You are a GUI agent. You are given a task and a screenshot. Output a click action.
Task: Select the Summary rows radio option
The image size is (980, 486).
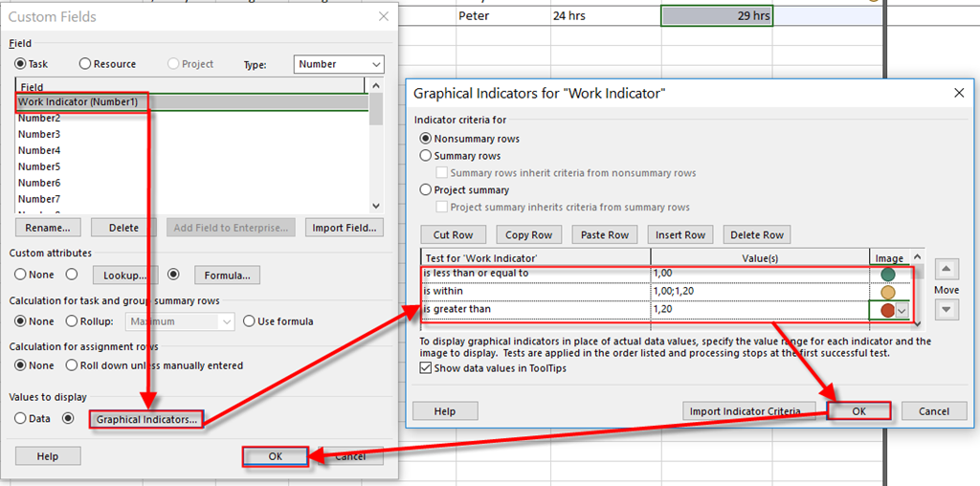[x=427, y=156]
